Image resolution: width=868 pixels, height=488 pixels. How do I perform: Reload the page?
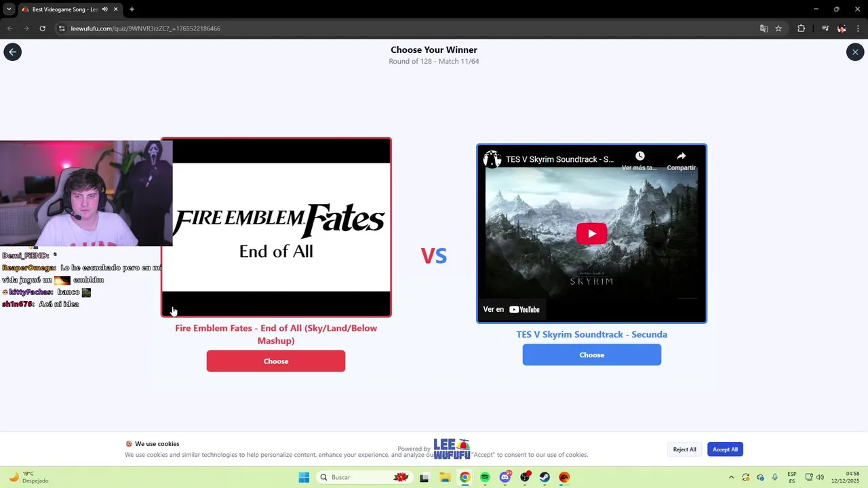42,28
